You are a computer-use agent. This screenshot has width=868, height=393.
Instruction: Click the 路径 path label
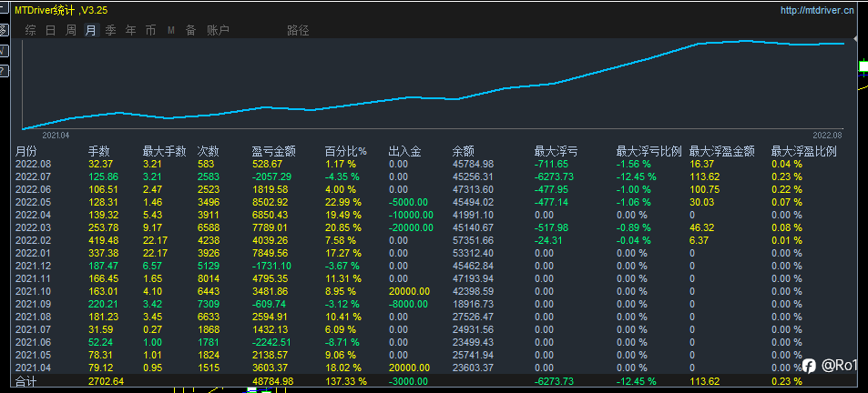point(298,30)
